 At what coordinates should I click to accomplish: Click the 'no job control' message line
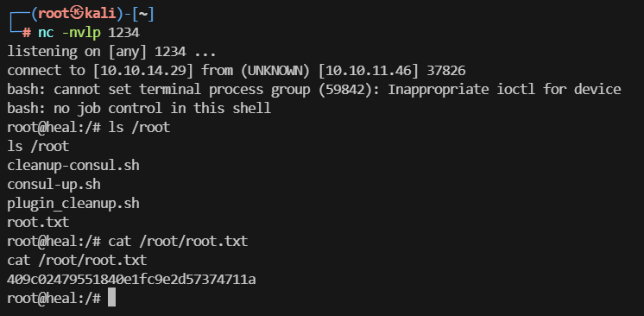[139, 109]
